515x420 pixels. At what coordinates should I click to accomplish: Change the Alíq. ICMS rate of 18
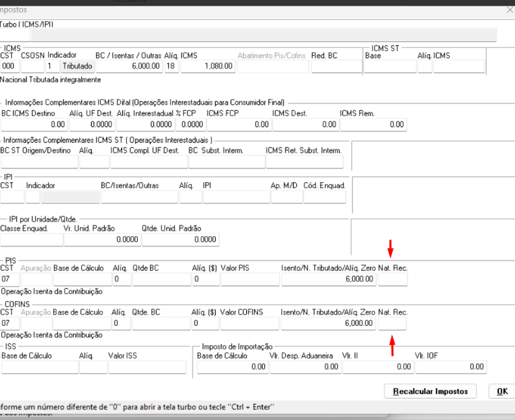pos(171,66)
